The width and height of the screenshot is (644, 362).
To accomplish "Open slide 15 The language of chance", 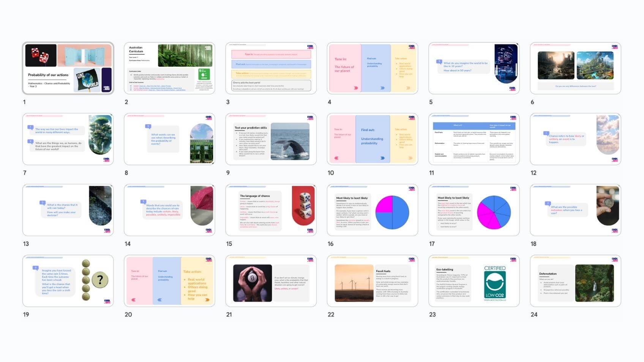I will click(x=271, y=210).
